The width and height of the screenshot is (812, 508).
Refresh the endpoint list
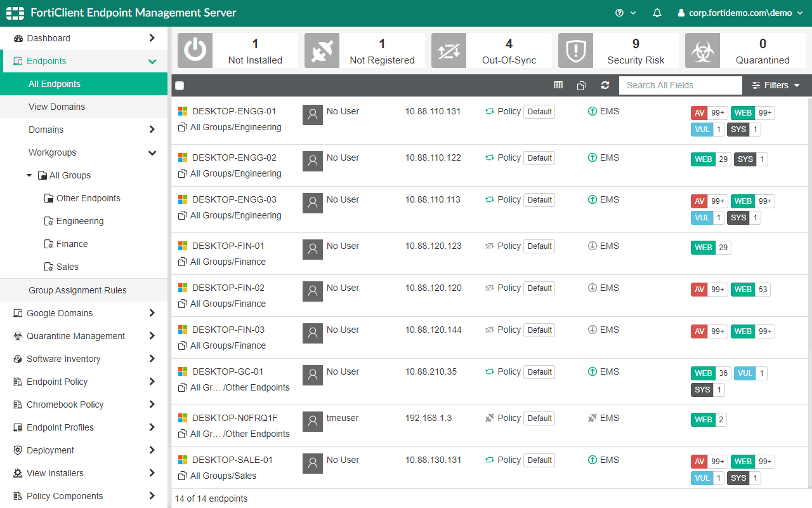pyautogui.click(x=605, y=85)
